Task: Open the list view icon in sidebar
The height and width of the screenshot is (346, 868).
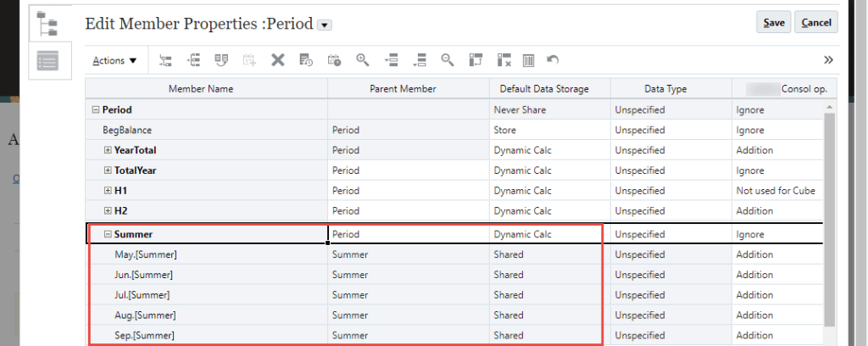Action: pyautogui.click(x=47, y=61)
